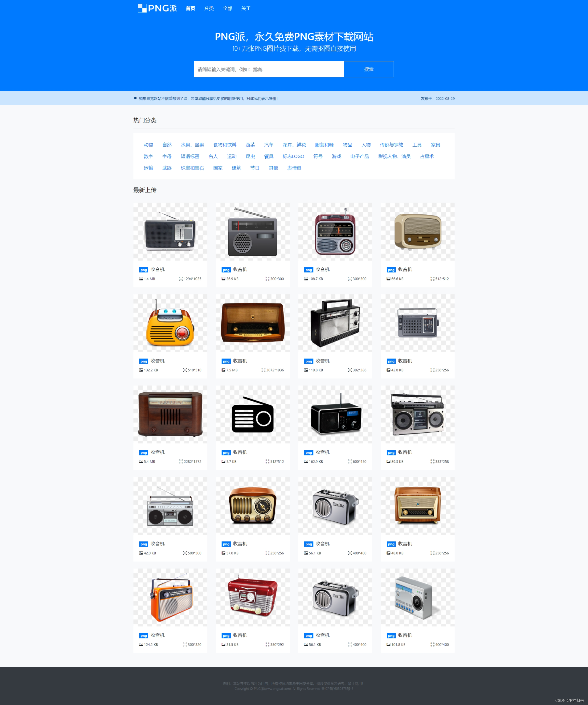Open the yellow retro radio thumbnail
588x705 pixels.
(170, 323)
